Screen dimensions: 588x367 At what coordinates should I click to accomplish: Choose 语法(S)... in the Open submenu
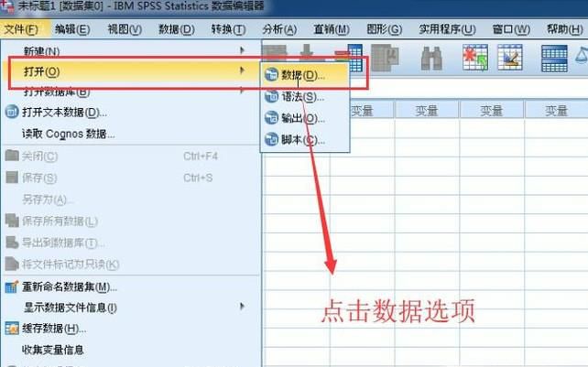coord(305,97)
